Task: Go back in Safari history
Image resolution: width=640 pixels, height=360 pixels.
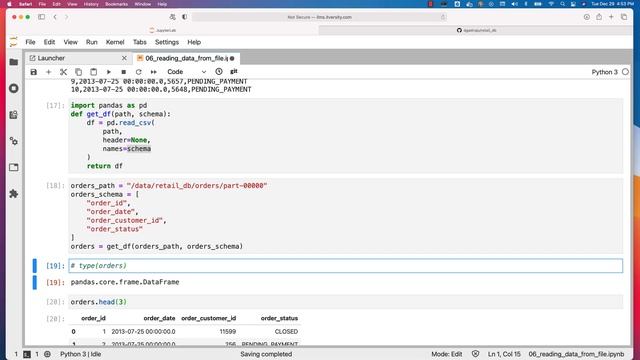Action: click(x=55, y=17)
